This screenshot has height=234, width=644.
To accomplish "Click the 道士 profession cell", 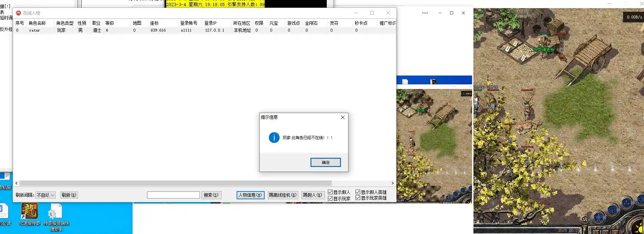I will click(x=97, y=30).
